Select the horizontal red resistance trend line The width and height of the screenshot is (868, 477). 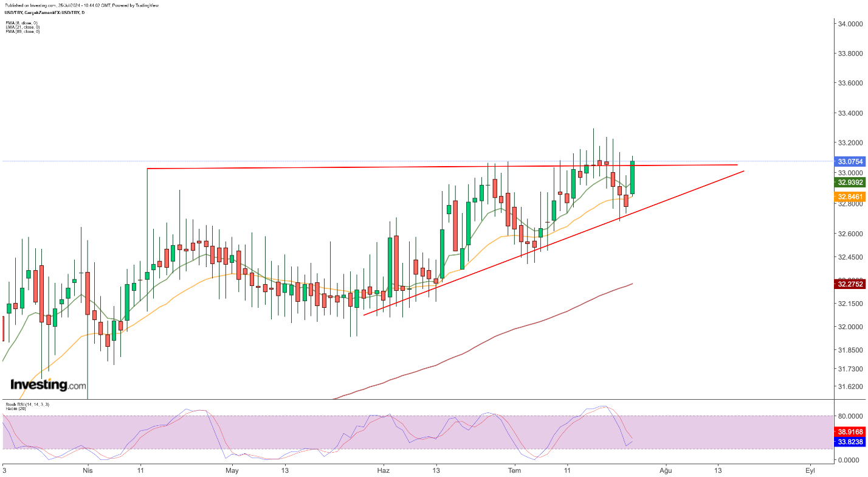442,166
